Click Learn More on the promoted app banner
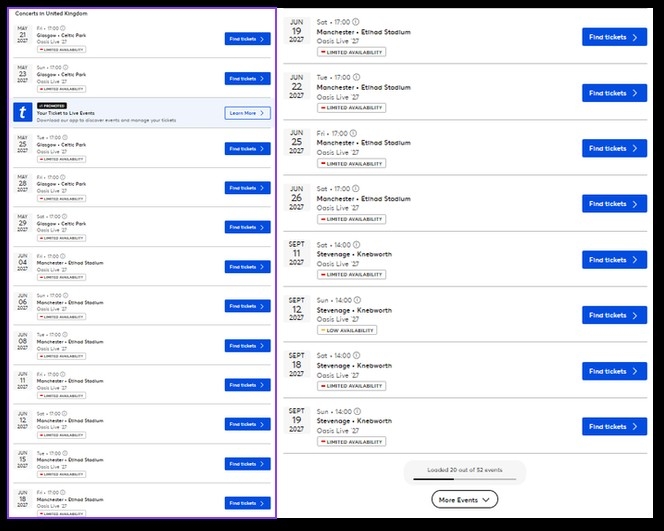This screenshot has height=531, width=664. 247,113
